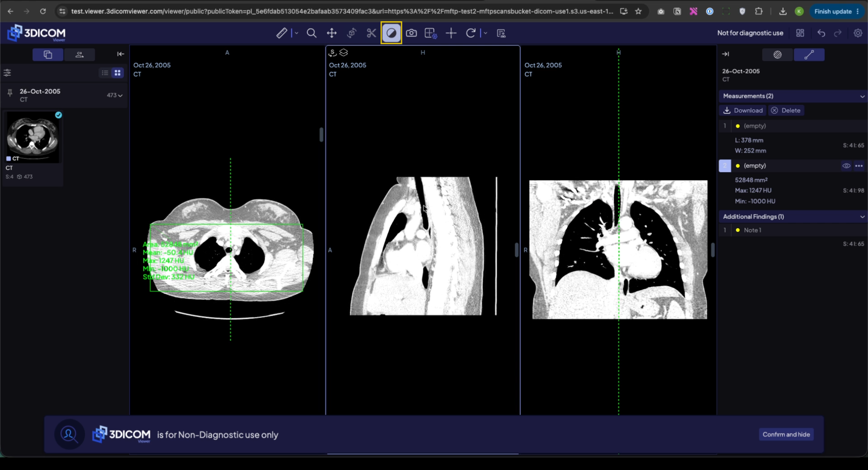Open more options for measurement 2
The height and width of the screenshot is (470, 868).
(859, 166)
